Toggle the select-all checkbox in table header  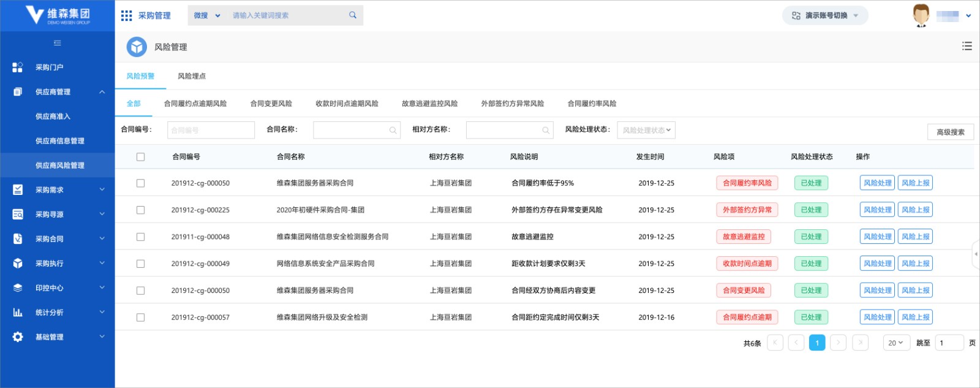140,157
